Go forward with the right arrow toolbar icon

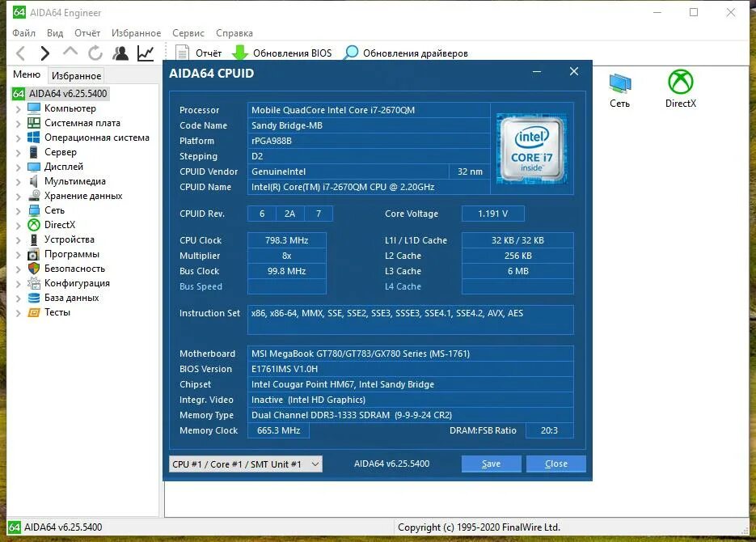pos(44,53)
